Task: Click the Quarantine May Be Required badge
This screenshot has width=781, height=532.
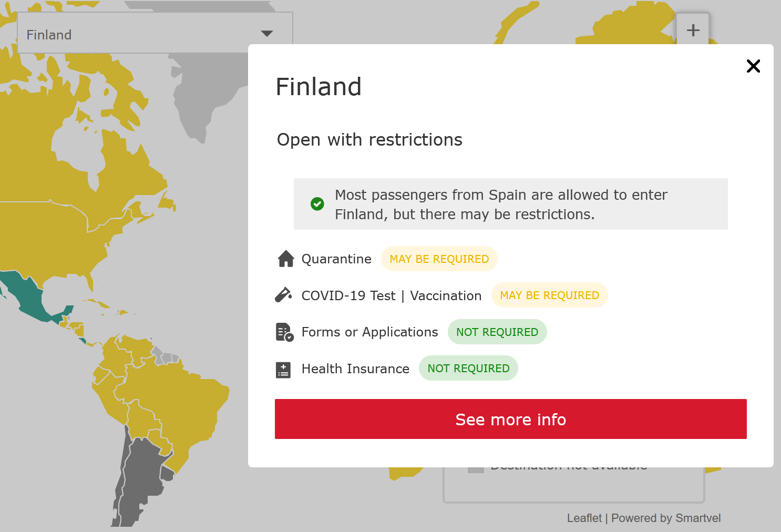Action: 439,259
